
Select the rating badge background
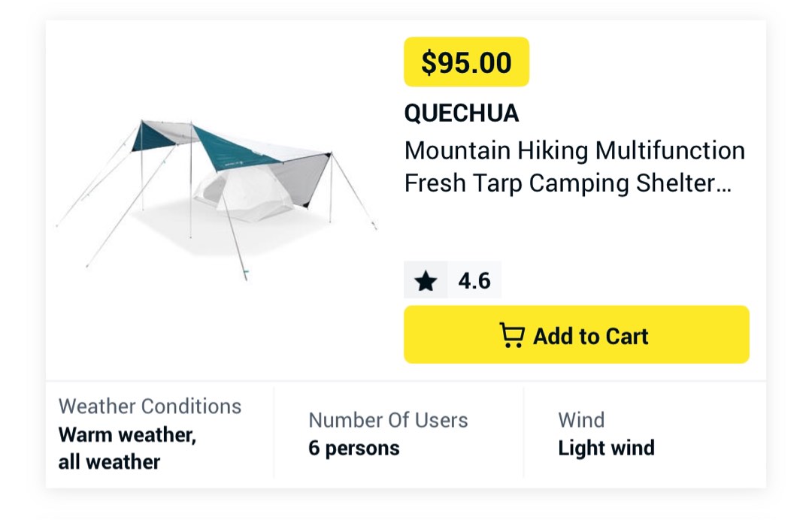tap(452, 280)
